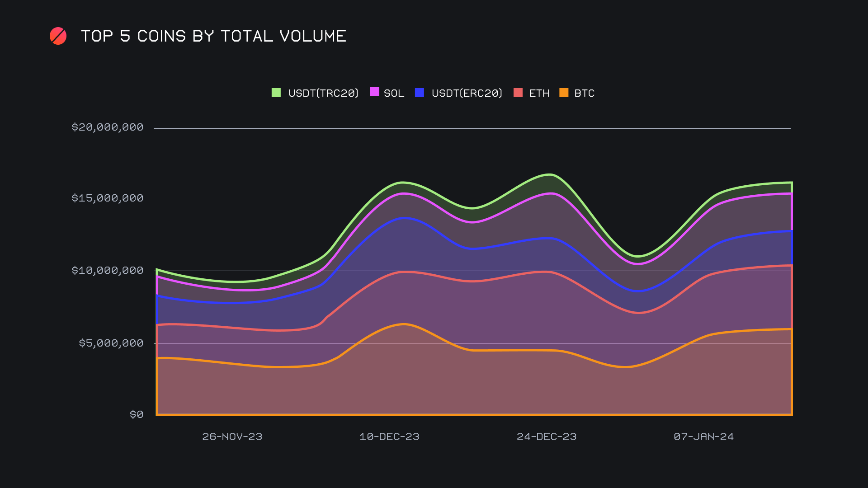Toggle the BTC series label

tap(584, 93)
